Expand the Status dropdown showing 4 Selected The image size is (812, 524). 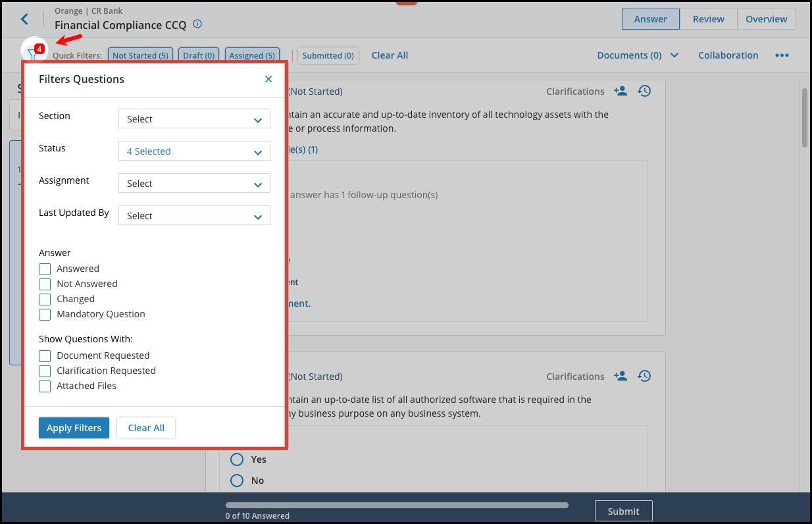click(193, 151)
